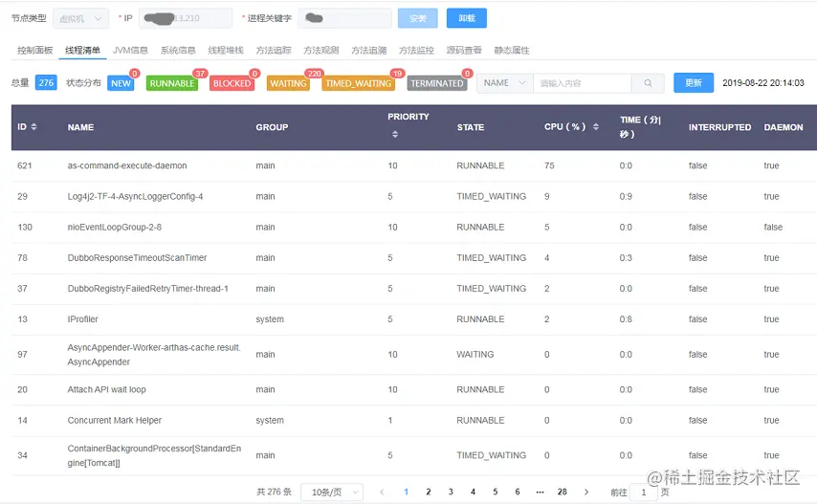The height and width of the screenshot is (504, 817).
Task: Click the 安装 button
Action: point(418,18)
